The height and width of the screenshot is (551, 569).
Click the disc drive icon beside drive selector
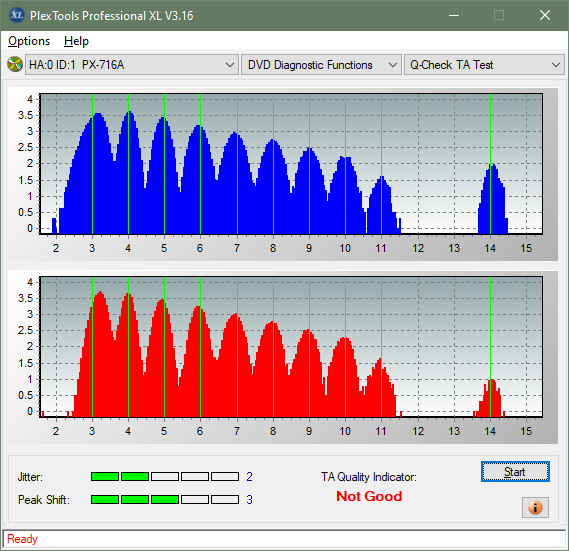[x=15, y=65]
